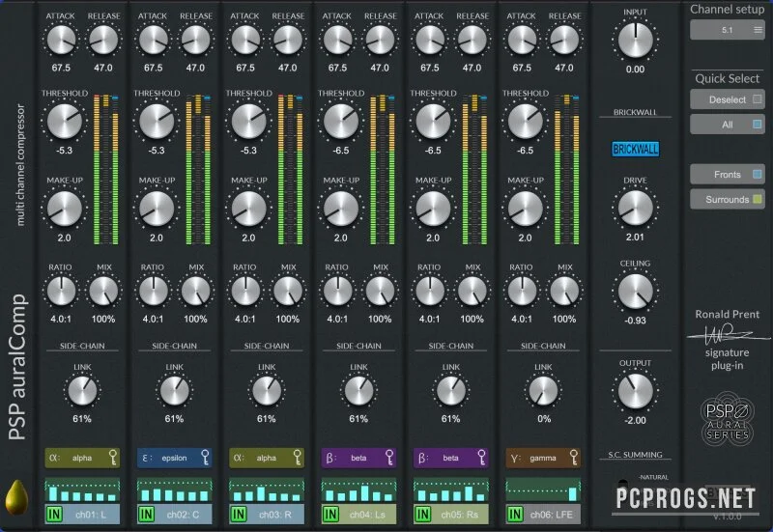Open the gamma group selector on ch06: LFE
Screen dimensions: 773x532
point(543,458)
